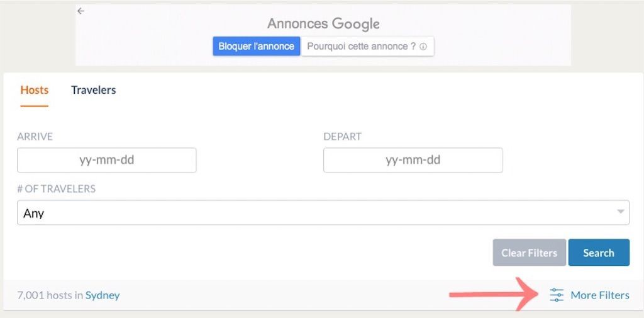644x318 pixels.
Task: Click the Clear Filters button
Action: point(530,253)
